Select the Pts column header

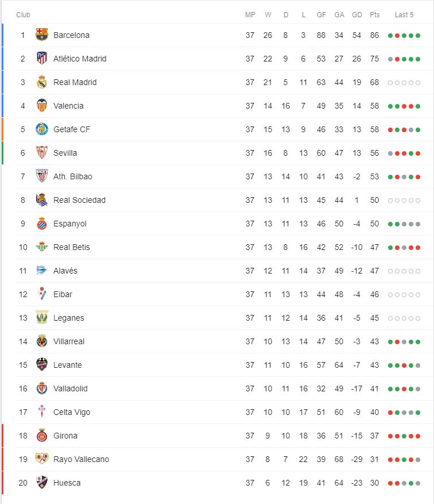click(375, 15)
